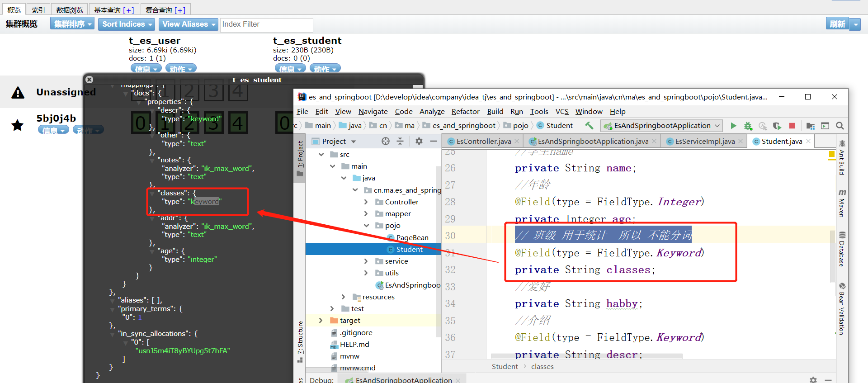868x383 pixels.
Task: Open 信息 dropdown under t_es_user
Action: coord(146,69)
